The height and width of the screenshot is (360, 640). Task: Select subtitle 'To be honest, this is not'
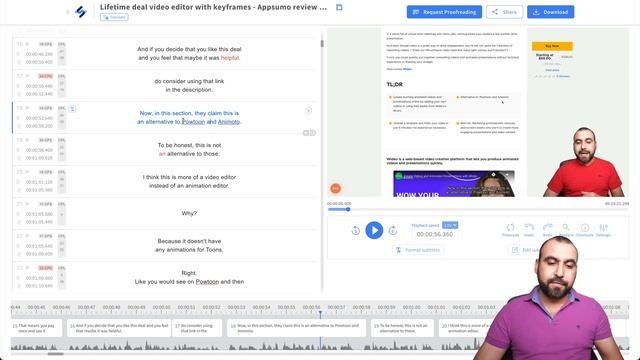189,149
